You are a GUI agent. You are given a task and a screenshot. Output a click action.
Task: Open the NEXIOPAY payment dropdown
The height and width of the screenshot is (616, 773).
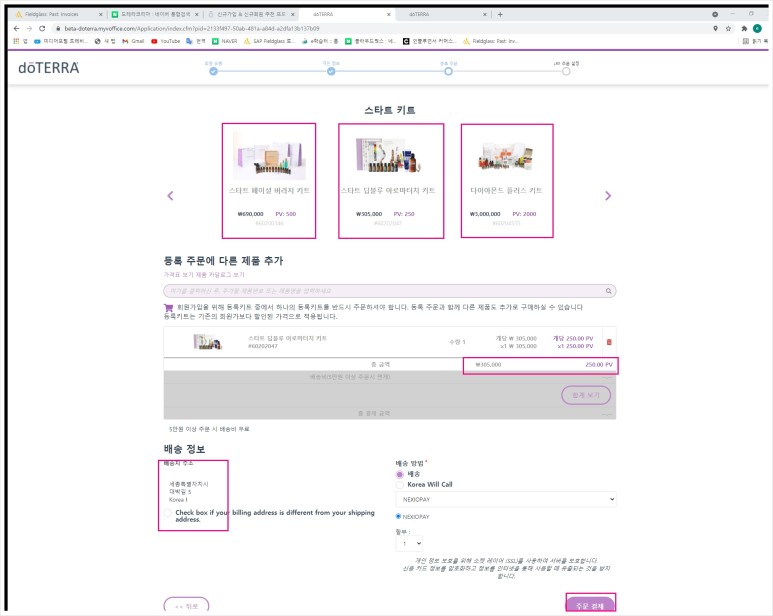pyautogui.click(x=506, y=499)
